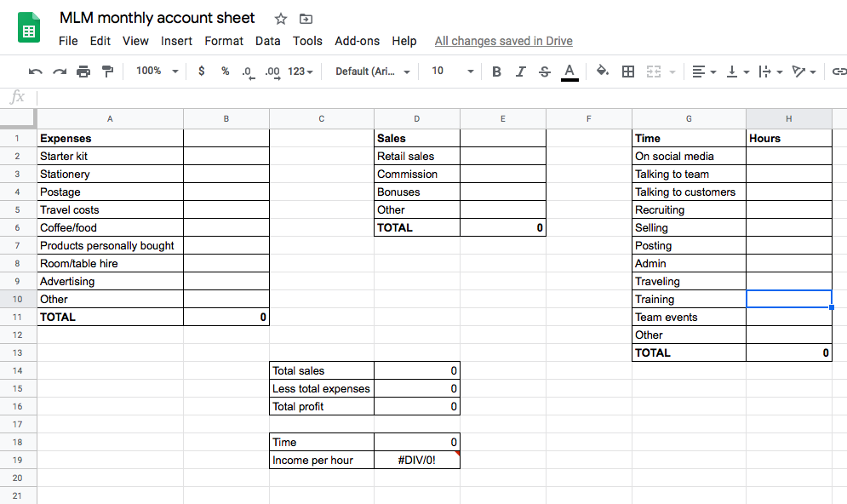Click the undo arrow icon
This screenshot has height=504, width=847.
35,72
